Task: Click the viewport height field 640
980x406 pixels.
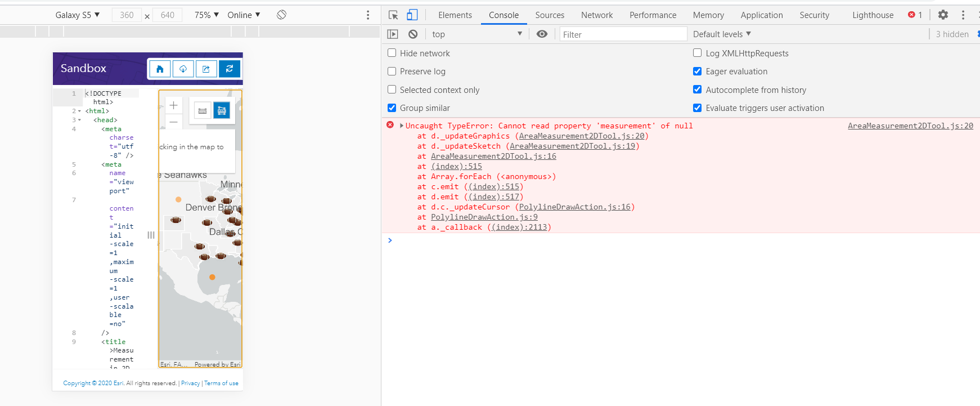Action: point(168,15)
